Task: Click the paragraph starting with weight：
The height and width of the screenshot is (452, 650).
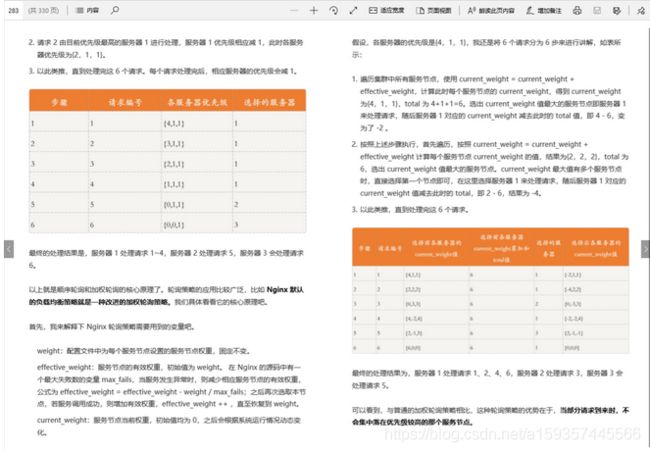Action: coord(144,351)
